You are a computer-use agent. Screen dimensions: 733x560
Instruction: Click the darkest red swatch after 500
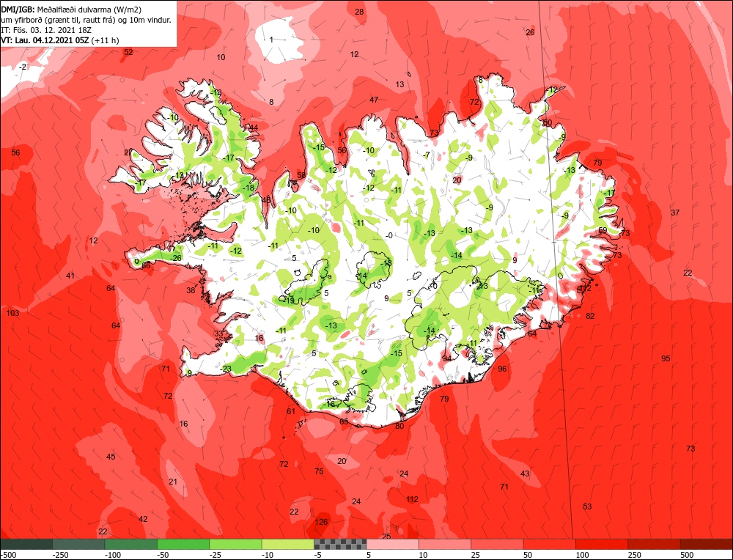click(707, 544)
